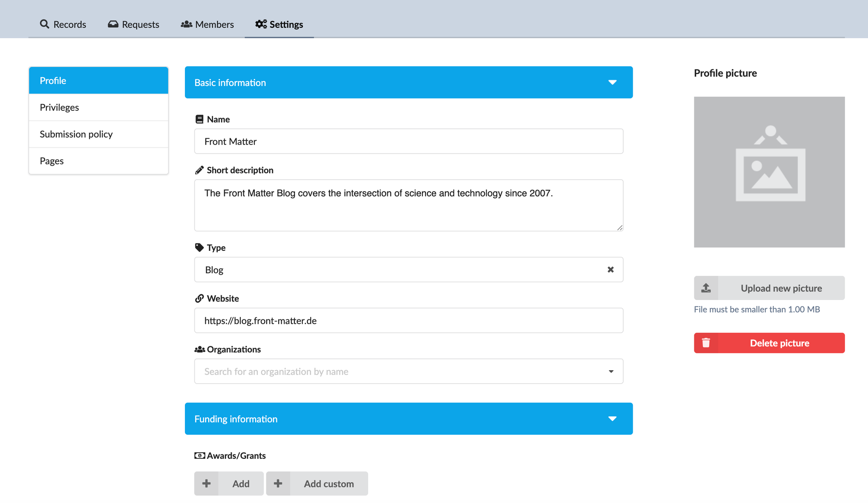Click the trash icon on Delete picture
868x503 pixels.
706,343
